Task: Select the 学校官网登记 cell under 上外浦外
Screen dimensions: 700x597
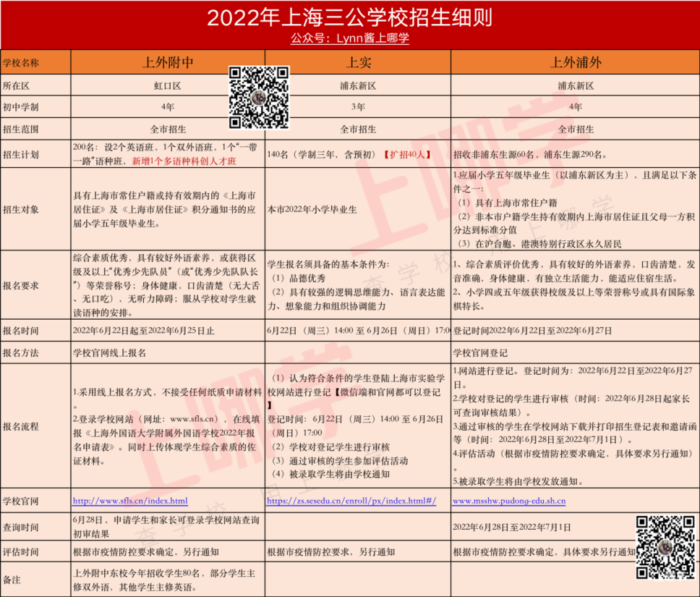Action: pos(480,352)
